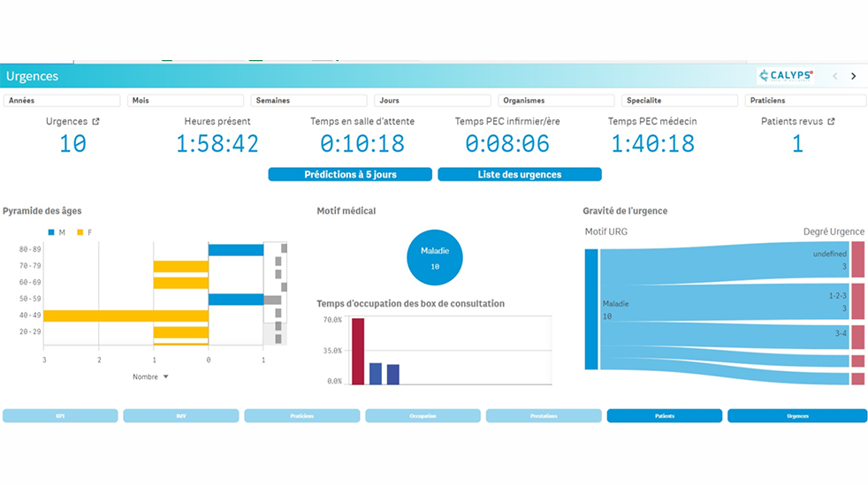
Task: Go to the previous sheet arrow
Action: pyautogui.click(x=834, y=76)
